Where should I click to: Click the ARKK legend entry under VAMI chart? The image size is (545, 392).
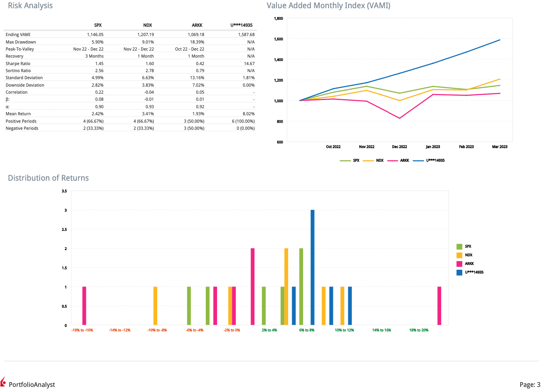(398, 160)
